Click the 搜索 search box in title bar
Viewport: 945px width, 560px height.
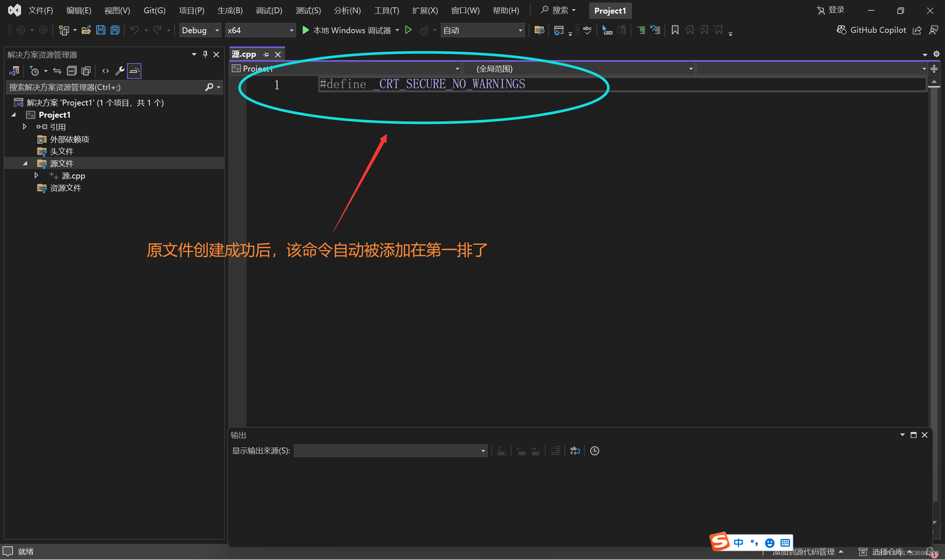tap(559, 10)
